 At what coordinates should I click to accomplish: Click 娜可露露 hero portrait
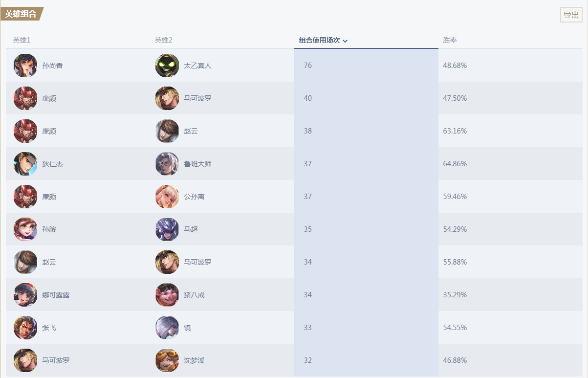click(x=25, y=295)
